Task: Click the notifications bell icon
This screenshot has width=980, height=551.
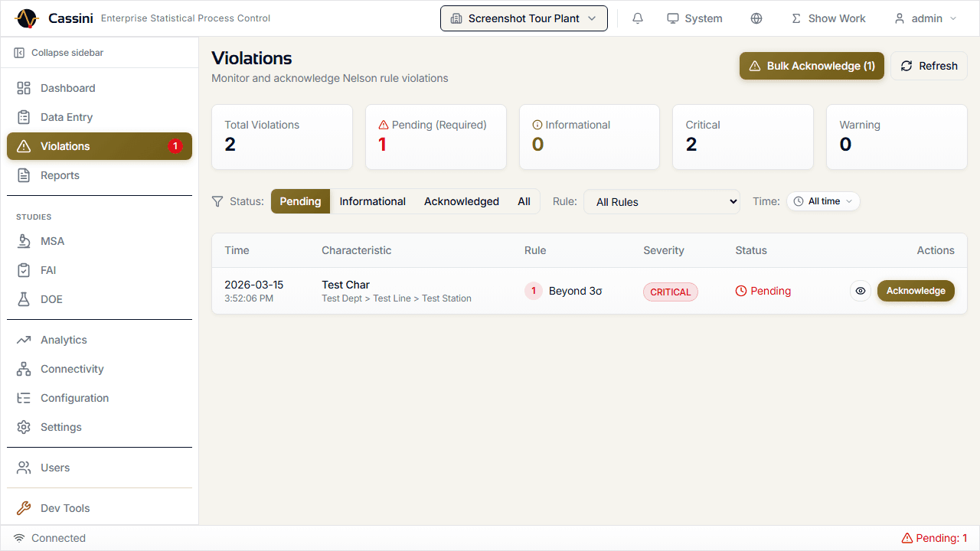Action: click(x=638, y=18)
